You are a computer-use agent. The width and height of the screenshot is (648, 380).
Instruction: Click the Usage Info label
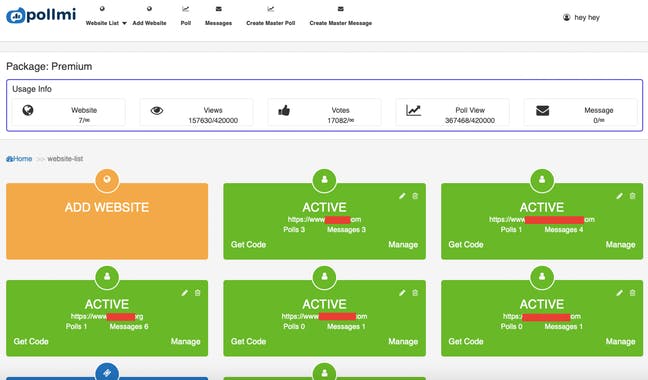(x=32, y=89)
